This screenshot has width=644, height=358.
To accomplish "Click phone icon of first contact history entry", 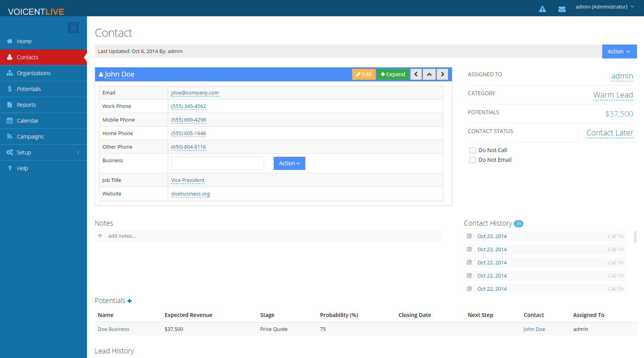I will coord(469,236).
